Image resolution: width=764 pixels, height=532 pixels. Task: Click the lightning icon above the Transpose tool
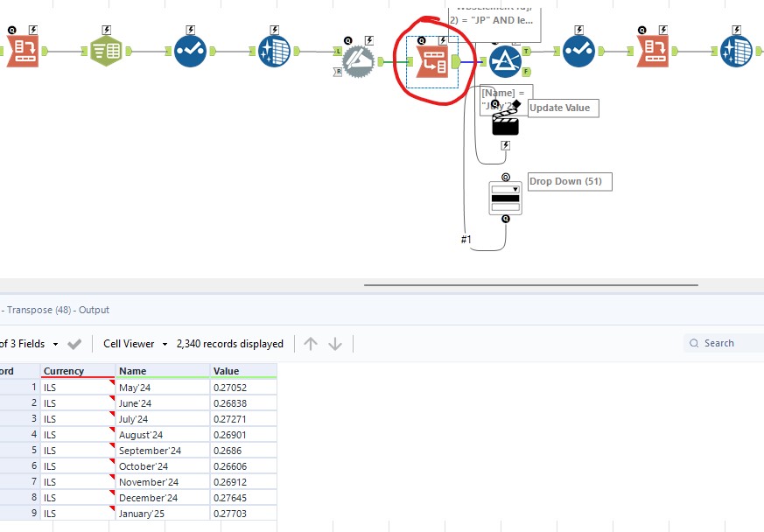[x=443, y=40]
